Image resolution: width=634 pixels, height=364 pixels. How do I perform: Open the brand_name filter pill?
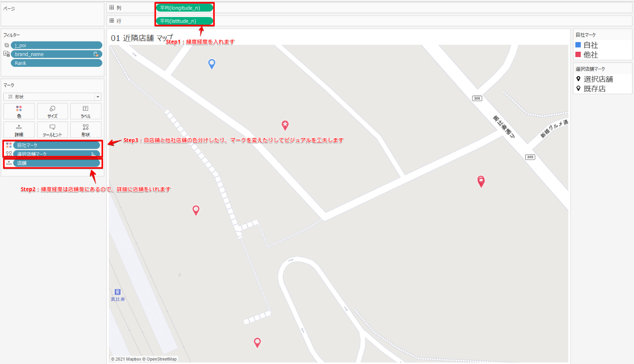57,54
